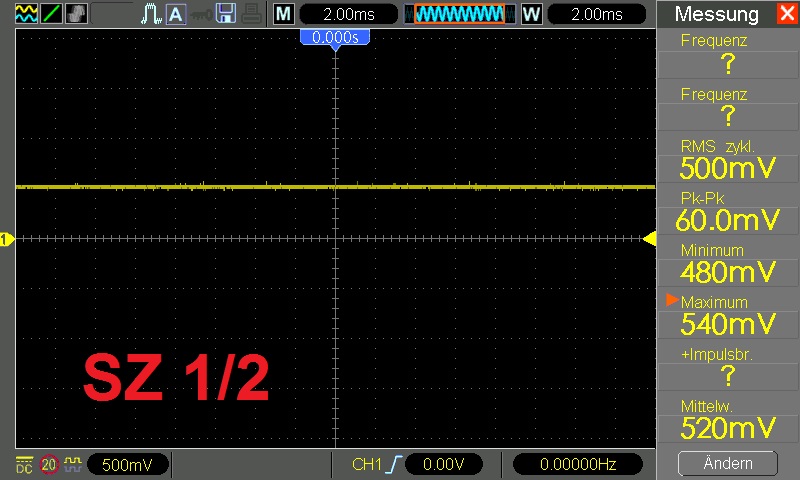Click the square wave probe icon
The height and width of the screenshot is (480, 800).
[73, 464]
